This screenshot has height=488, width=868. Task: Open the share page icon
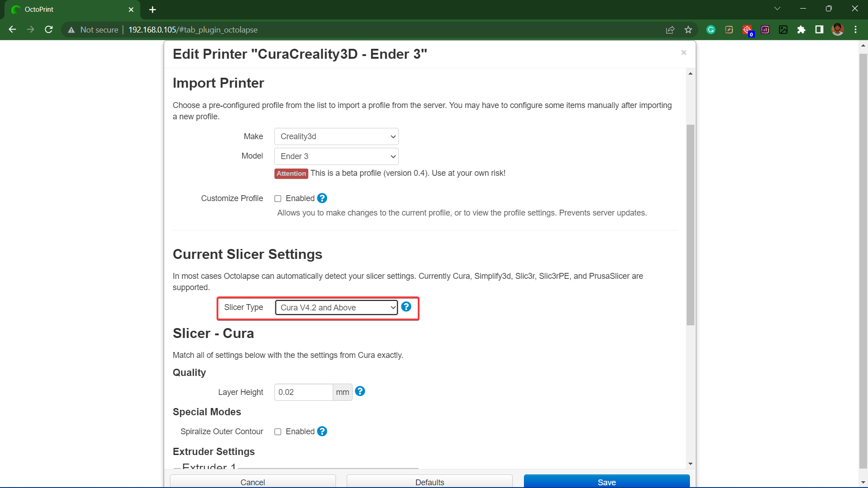coord(670,30)
